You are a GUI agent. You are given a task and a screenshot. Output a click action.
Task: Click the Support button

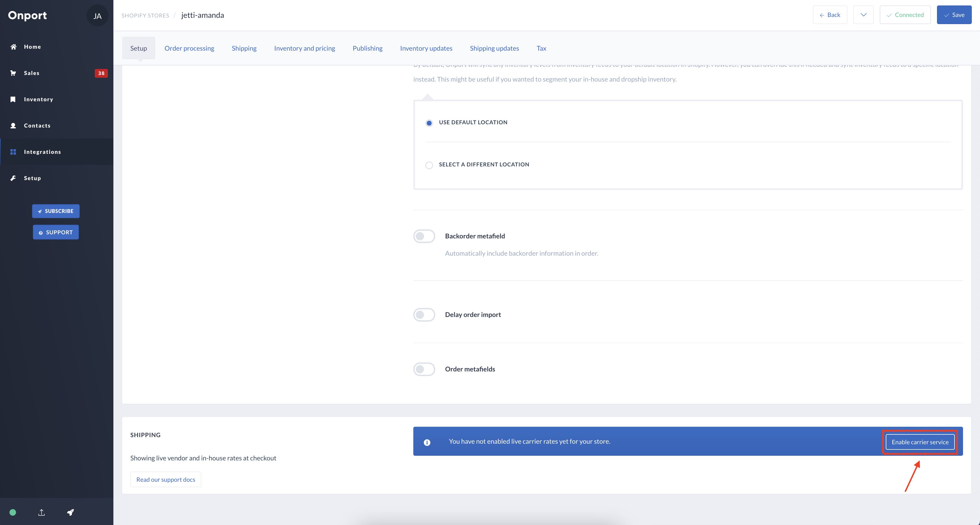(56, 232)
